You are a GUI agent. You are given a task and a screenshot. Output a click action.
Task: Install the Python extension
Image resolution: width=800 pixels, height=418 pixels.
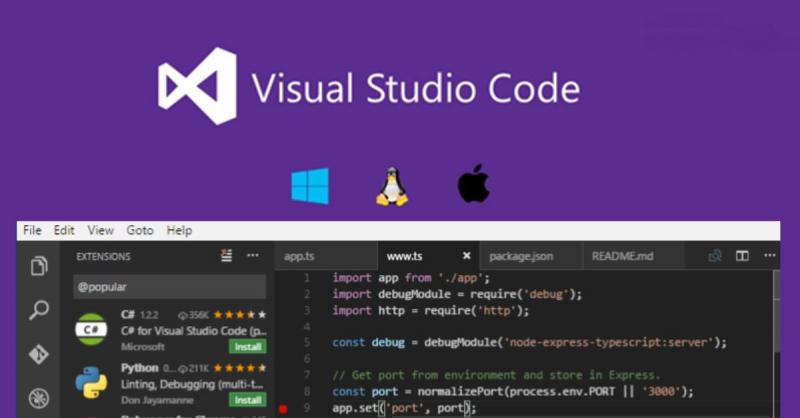click(248, 400)
